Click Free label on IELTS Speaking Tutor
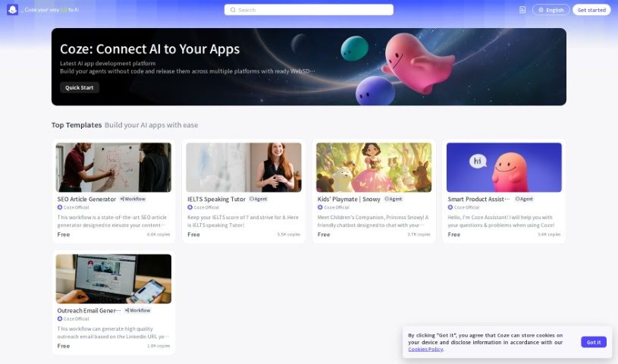The width and height of the screenshot is (618, 364). coord(193,234)
